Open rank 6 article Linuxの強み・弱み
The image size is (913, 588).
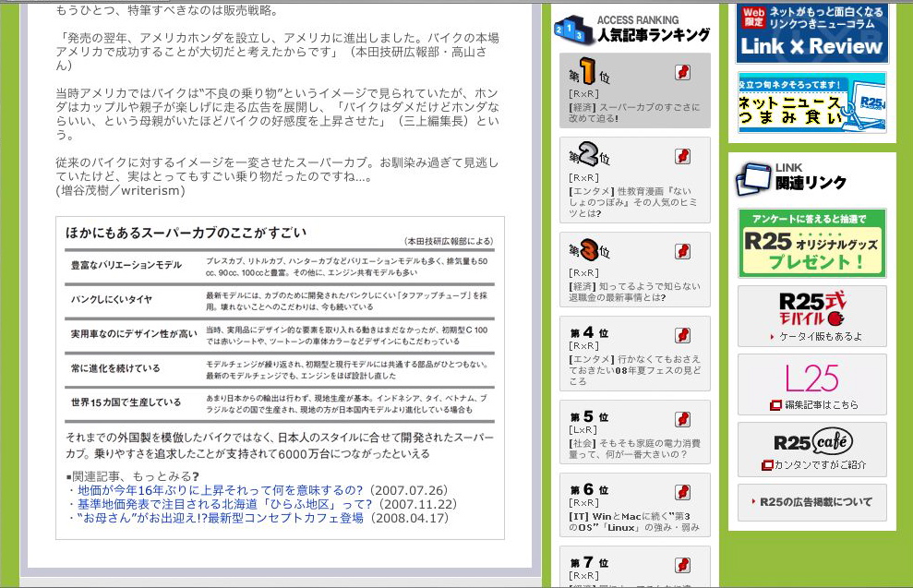coord(634,522)
